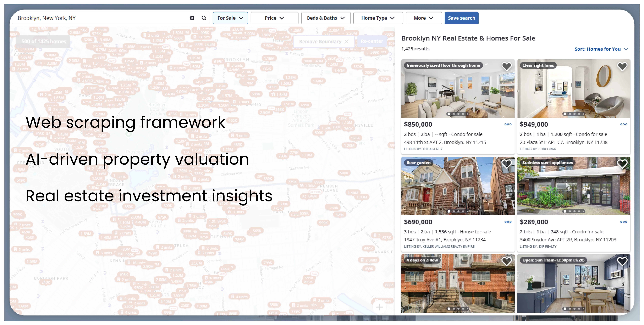Open photo of 498 11th St living room
The width and height of the screenshot is (644, 325).
coord(458,88)
